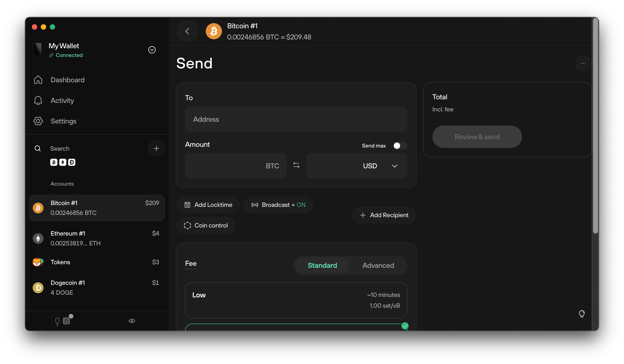Open the three-dots options menu
This screenshot has height=364, width=624.
click(583, 63)
